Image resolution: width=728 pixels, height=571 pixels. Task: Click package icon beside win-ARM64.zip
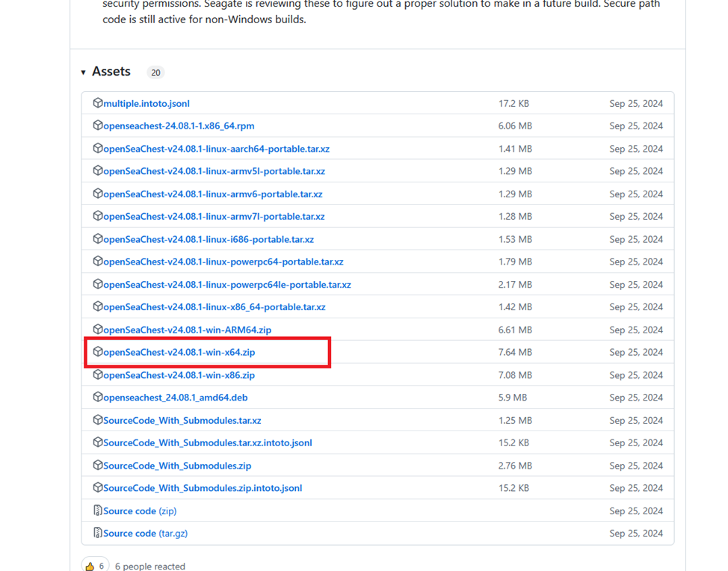(97, 329)
